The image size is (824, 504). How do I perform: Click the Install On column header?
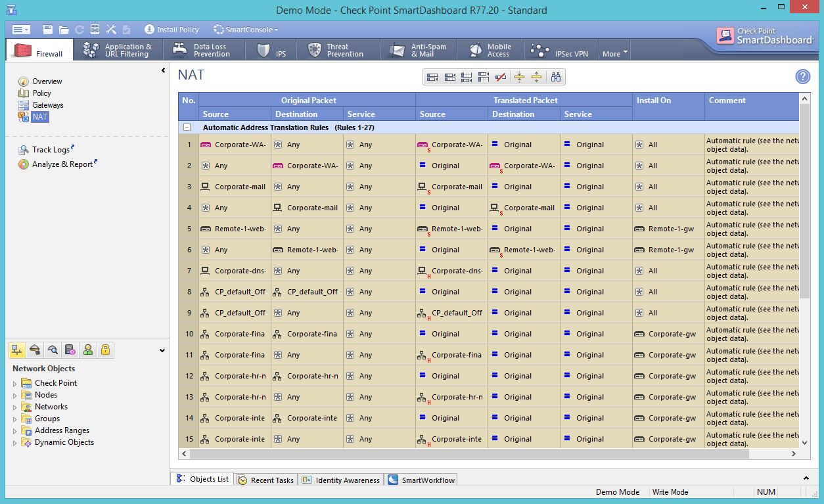click(x=668, y=106)
